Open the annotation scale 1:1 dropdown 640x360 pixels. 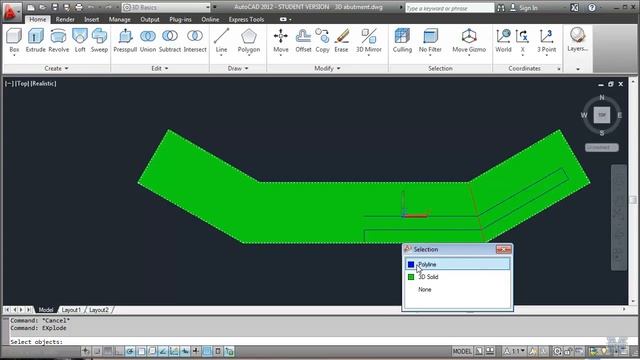coord(514,351)
